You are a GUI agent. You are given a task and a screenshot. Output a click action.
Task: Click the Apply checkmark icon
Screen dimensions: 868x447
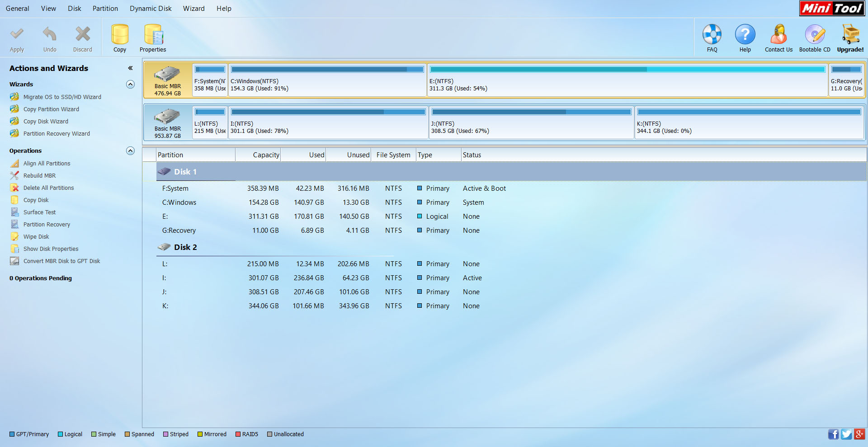(17, 34)
